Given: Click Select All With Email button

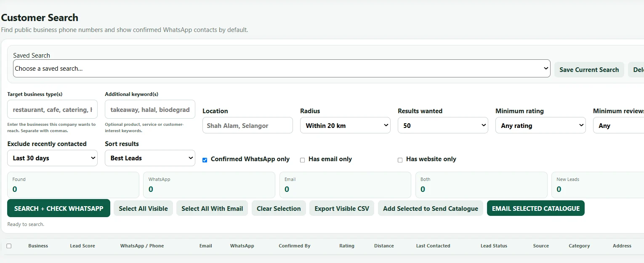Looking at the screenshot, I should 212,208.
